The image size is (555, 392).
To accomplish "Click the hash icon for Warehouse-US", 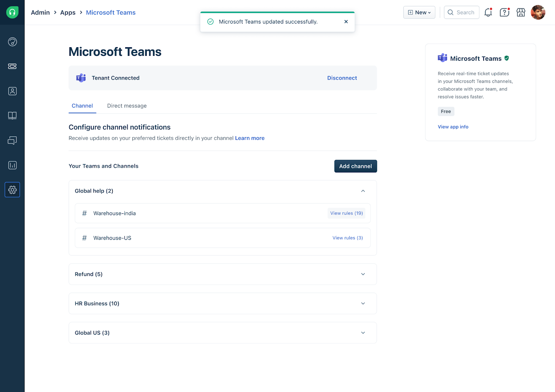I will point(84,238).
